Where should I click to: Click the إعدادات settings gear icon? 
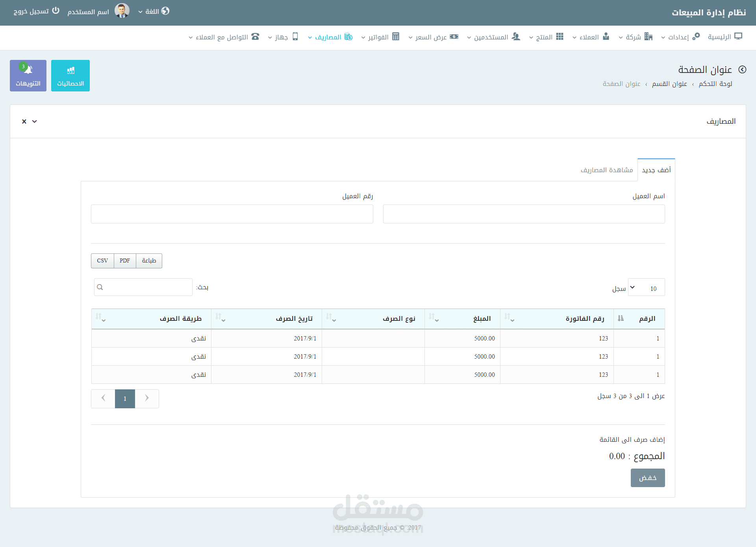click(697, 35)
